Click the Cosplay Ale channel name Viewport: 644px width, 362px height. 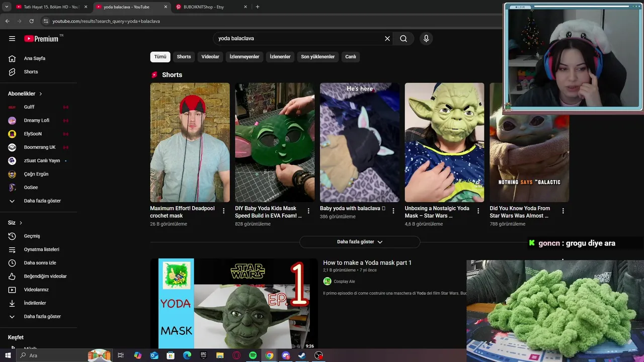344,282
